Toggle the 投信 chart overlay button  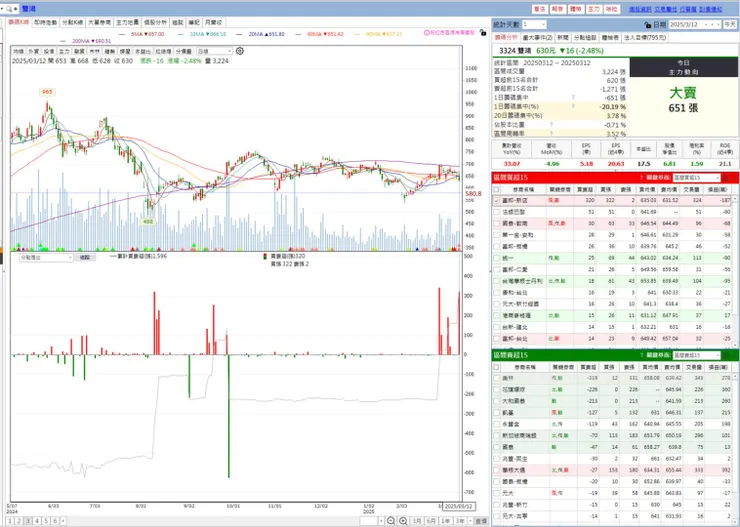click(49, 51)
